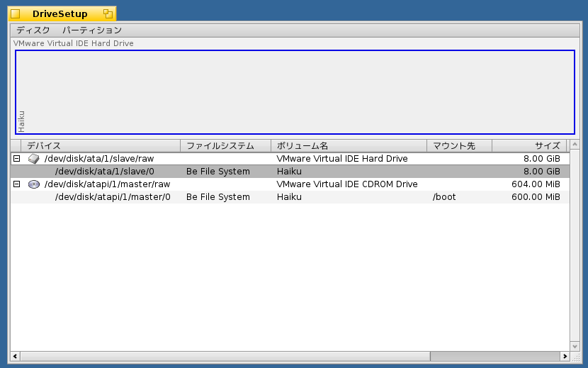Screen dimensions: 588x368
Task: Click Be File System cell in slave/0 row
Action: (x=218, y=171)
